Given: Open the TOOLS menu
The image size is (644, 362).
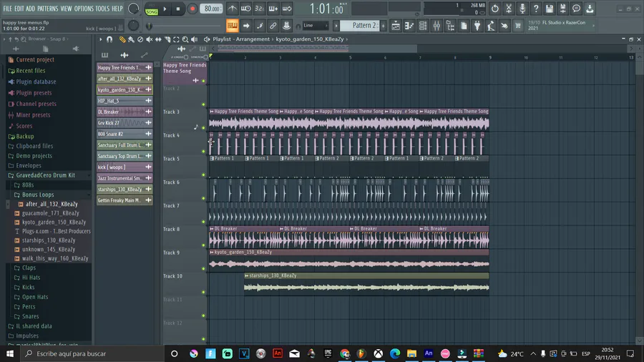Looking at the screenshot, I should [102, 9].
